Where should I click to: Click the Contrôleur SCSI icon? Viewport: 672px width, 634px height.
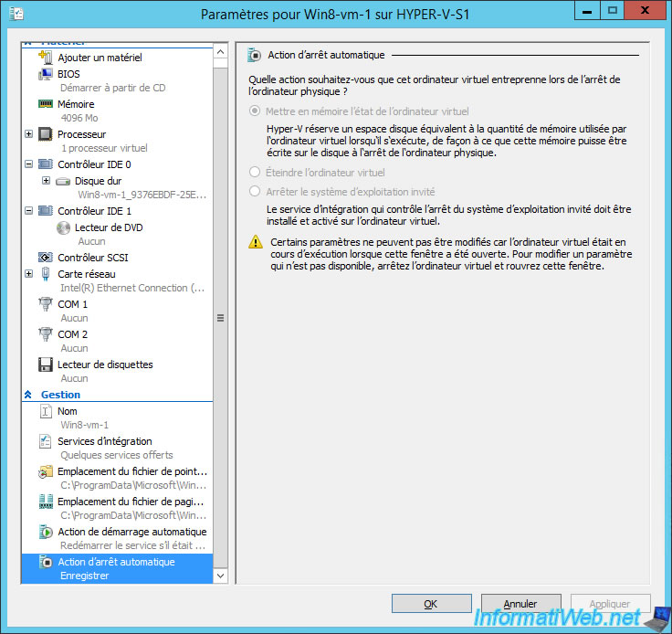tap(46, 258)
